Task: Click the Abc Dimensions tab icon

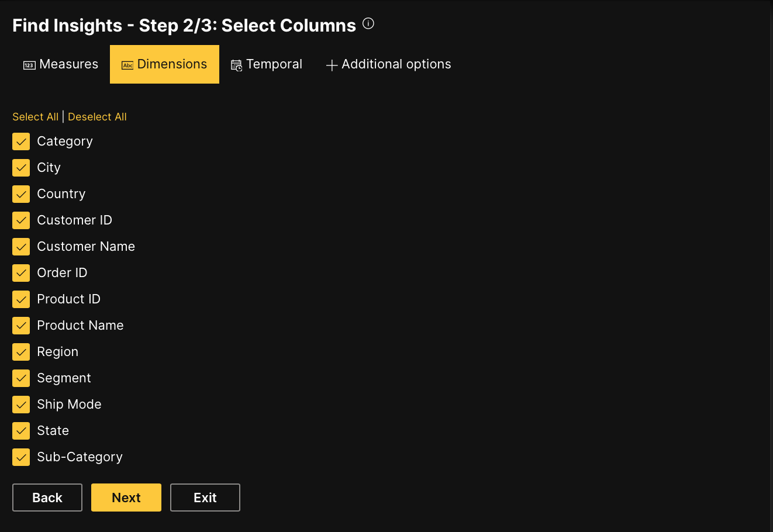Action: pyautogui.click(x=127, y=65)
